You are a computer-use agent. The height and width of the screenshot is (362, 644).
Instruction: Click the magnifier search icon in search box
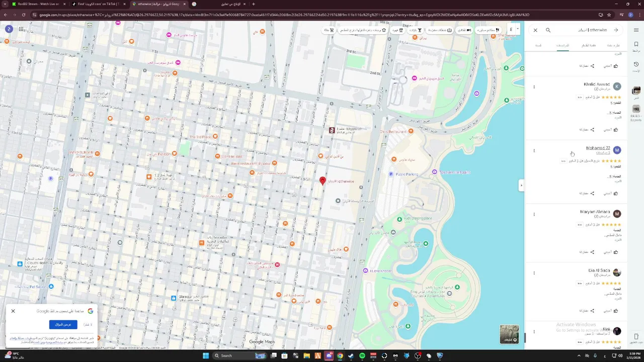[548, 30]
